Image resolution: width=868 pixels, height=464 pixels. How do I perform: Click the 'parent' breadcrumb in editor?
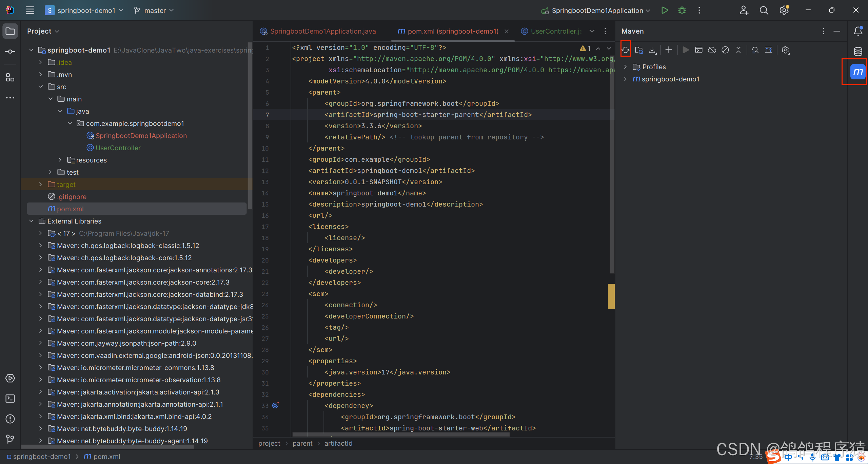coord(302,443)
